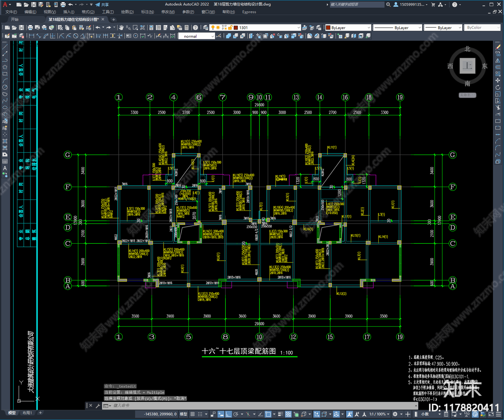
Task: Switch to the 布局1 layout tab
Action: [x=27, y=413]
